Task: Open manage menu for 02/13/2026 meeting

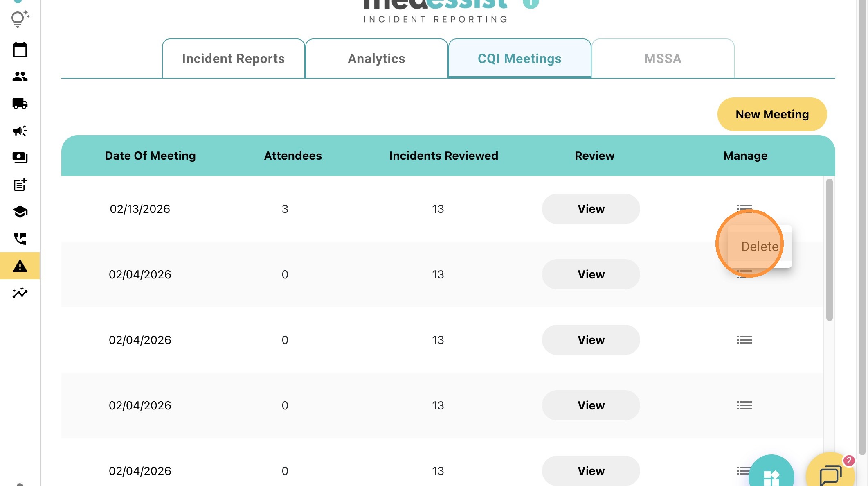Action: 744,207
